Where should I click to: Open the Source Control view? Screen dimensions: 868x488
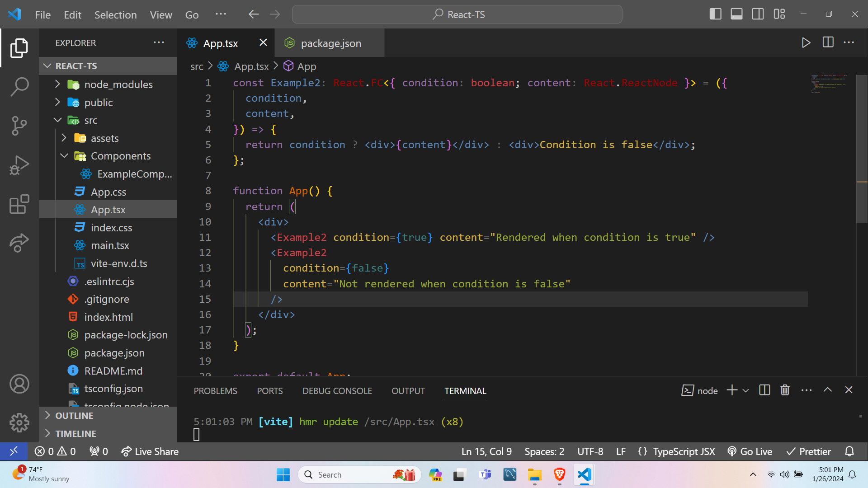click(x=19, y=126)
